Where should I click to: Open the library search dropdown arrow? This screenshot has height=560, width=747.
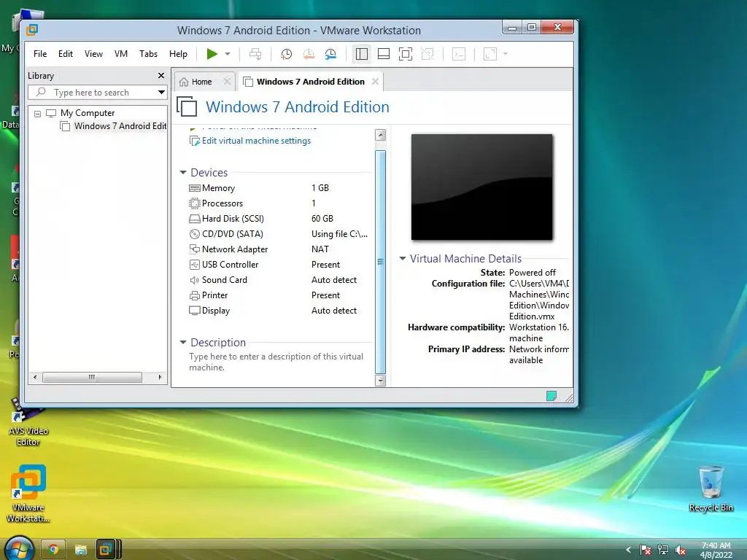161,93
